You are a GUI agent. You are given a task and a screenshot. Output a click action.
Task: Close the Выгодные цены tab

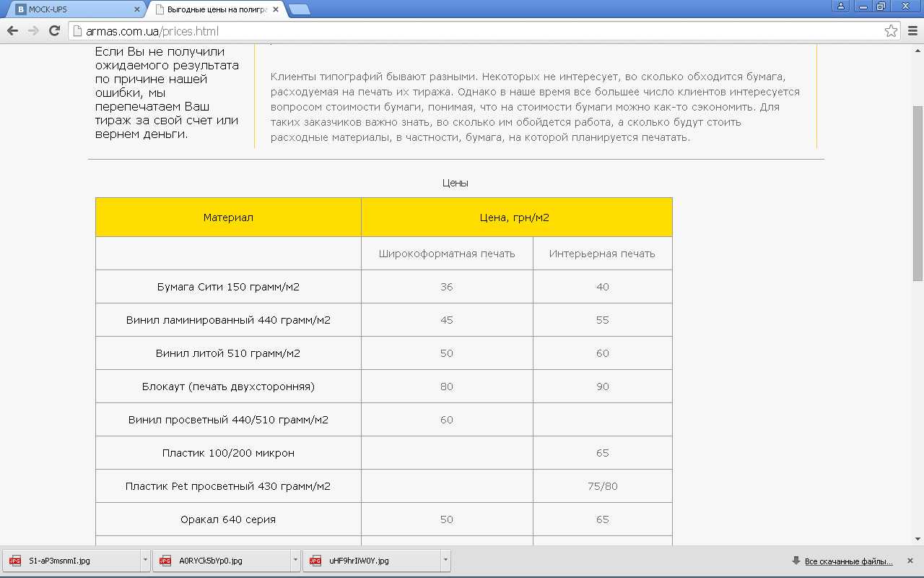coord(276,9)
